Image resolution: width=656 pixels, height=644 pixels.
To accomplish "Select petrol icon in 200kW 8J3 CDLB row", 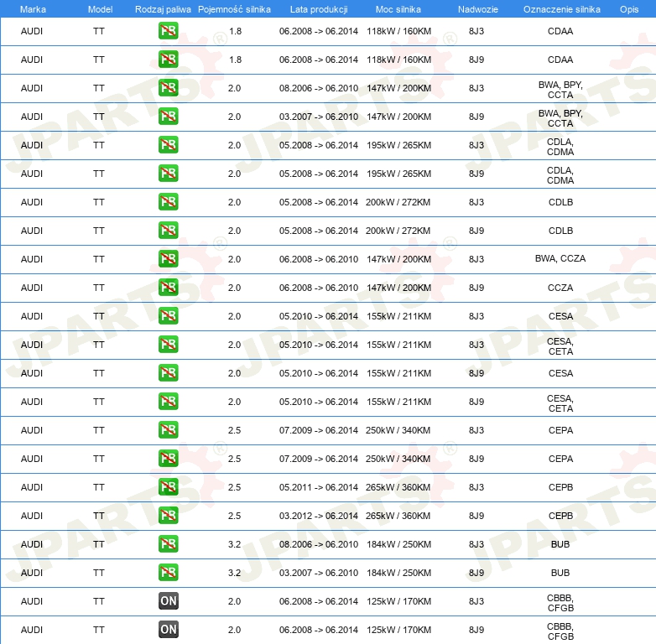I will (168, 201).
